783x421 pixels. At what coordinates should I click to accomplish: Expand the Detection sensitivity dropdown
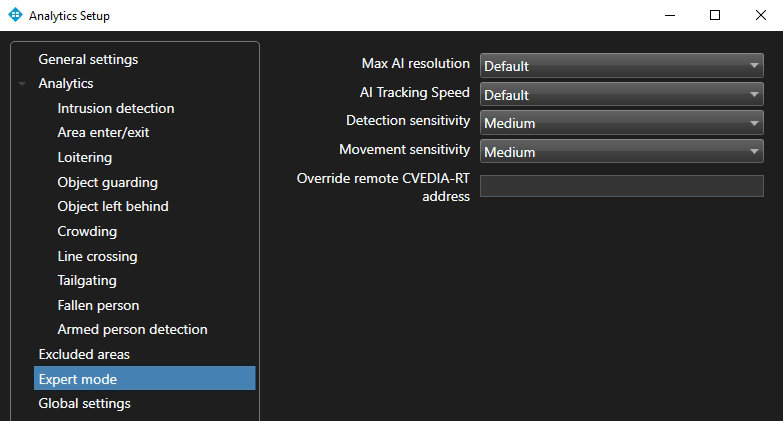pyautogui.click(x=621, y=123)
